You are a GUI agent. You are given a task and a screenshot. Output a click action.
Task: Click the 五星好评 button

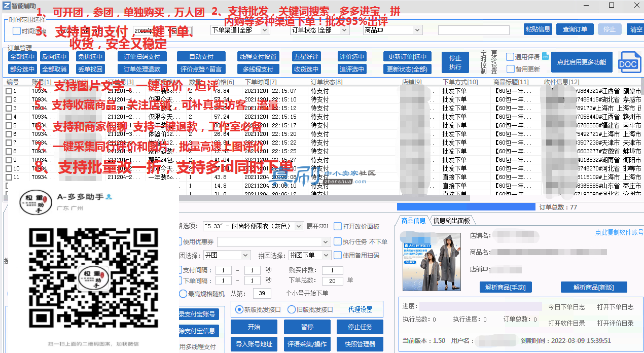306,56
